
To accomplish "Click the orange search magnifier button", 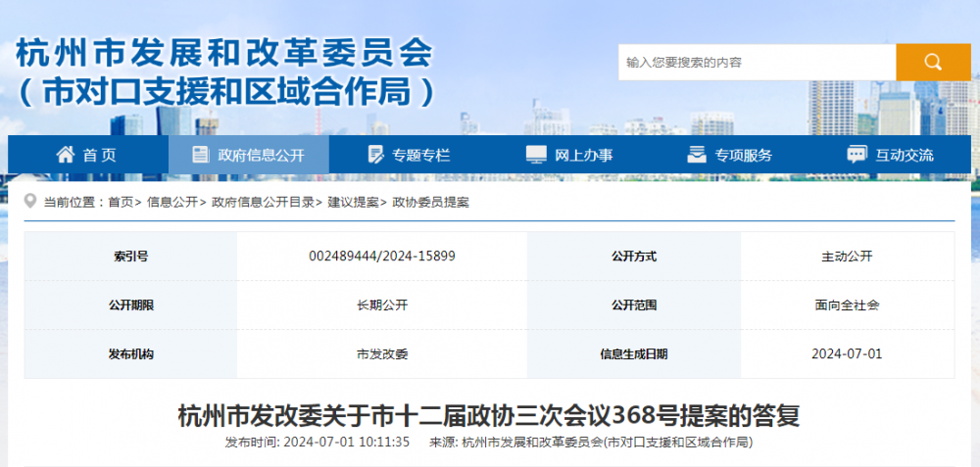I will tap(933, 63).
